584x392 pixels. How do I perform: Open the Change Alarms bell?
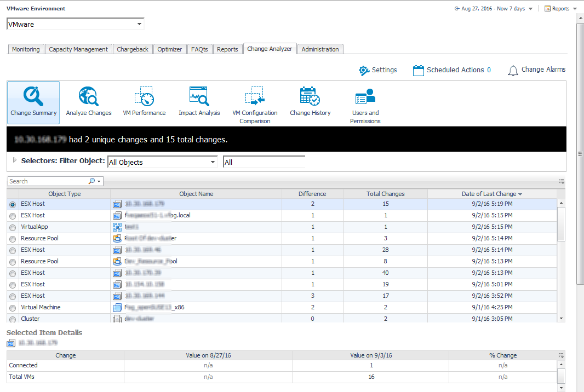(x=513, y=70)
